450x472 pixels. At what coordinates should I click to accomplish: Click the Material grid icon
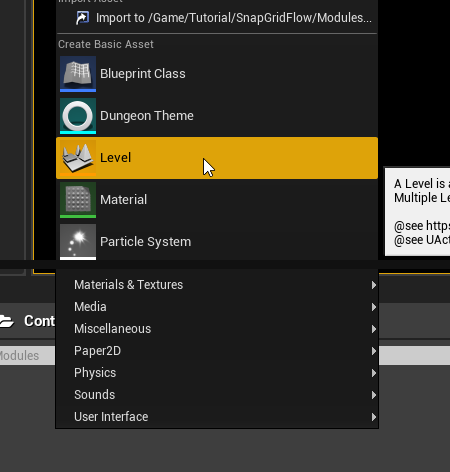[x=78, y=200]
